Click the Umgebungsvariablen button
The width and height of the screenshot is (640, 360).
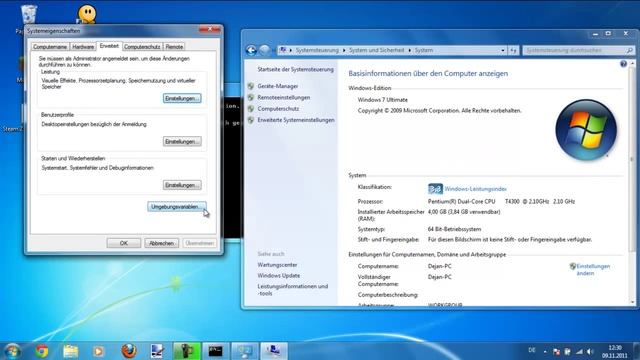coord(177,207)
